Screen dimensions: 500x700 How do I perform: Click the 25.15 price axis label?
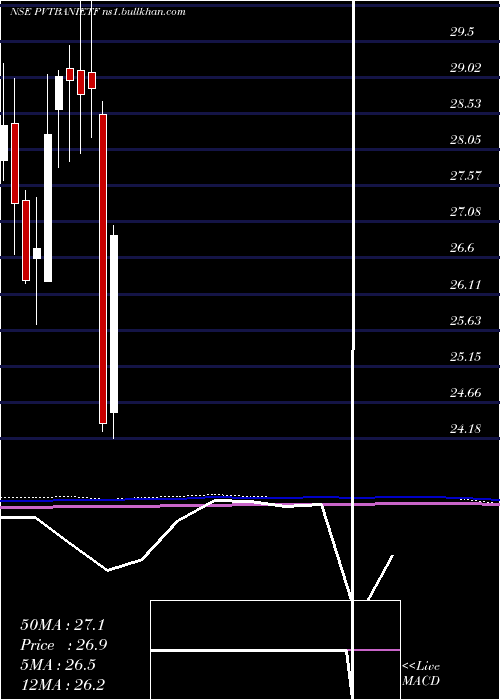coord(465,357)
